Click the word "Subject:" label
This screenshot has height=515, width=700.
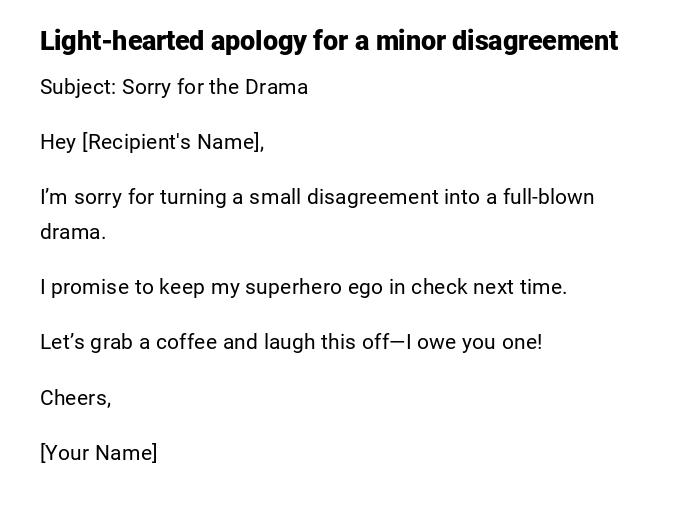point(78,87)
